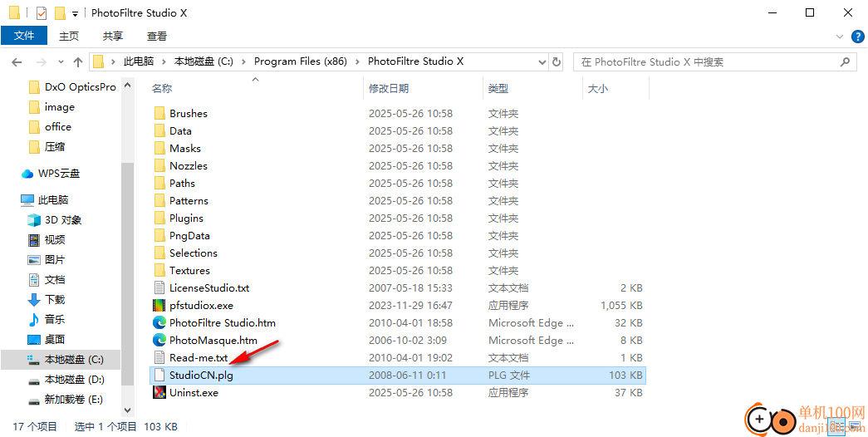Switch to the 主页 tab
The height and width of the screenshot is (437, 868).
[69, 36]
